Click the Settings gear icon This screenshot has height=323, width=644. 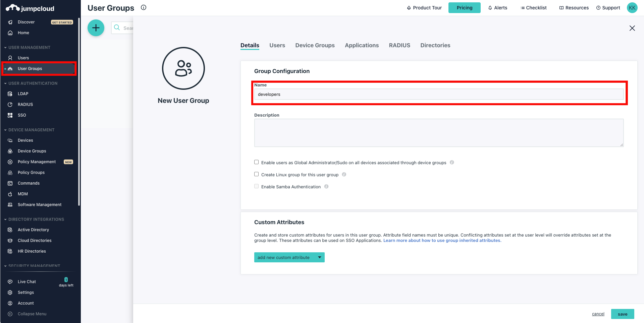pos(10,293)
